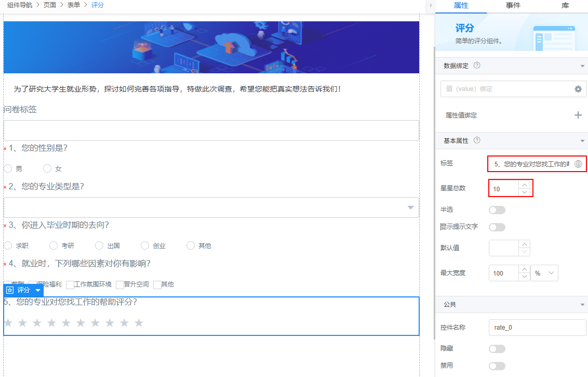Add a property value binding with plus icon
Image resolution: width=588 pixels, height=377 pixels.
pos(578,115)
